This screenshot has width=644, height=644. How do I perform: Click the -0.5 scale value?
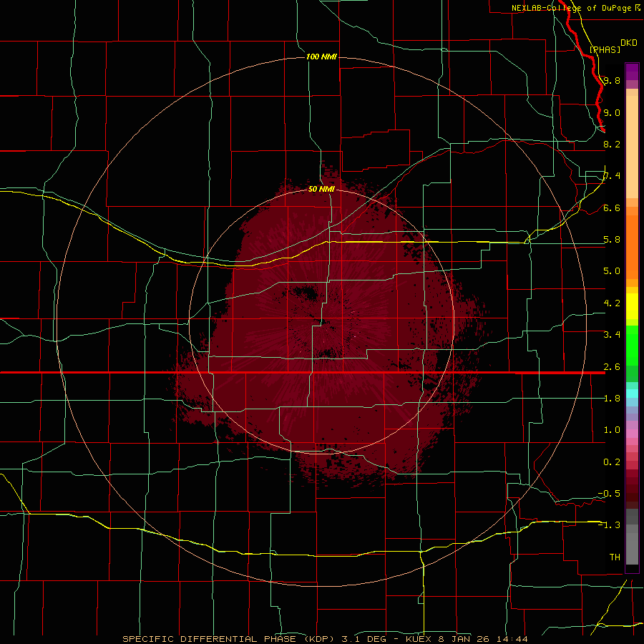(x=609, y=494)
